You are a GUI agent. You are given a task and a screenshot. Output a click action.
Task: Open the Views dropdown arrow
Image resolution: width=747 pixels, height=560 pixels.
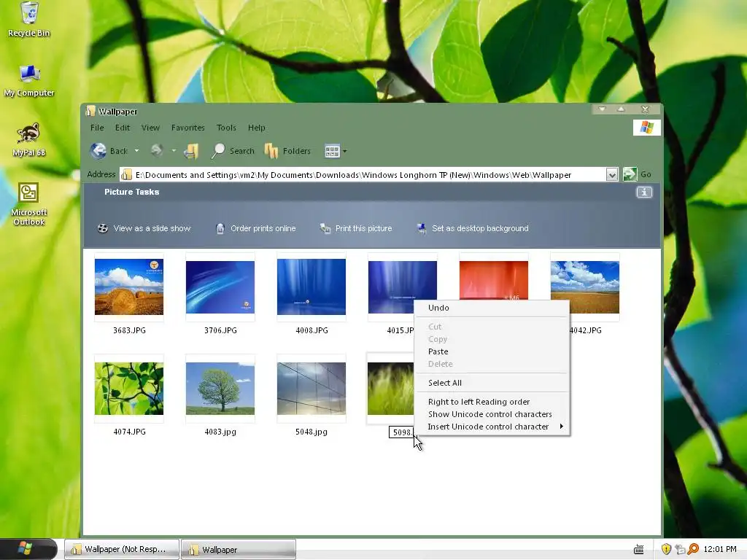(345, 152)
